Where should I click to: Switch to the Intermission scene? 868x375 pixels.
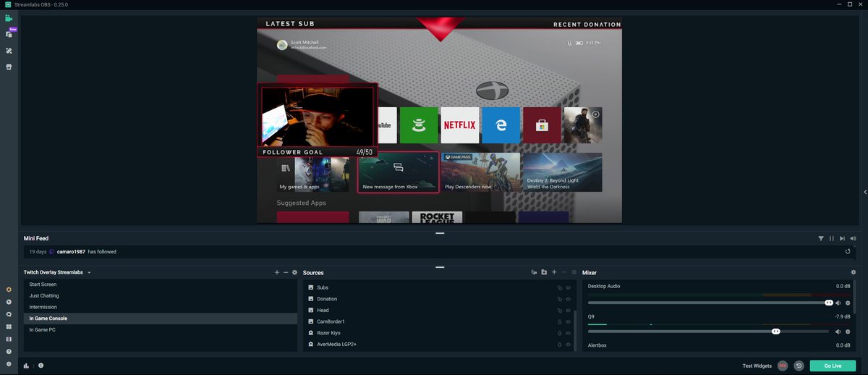[x=160, y=307]
